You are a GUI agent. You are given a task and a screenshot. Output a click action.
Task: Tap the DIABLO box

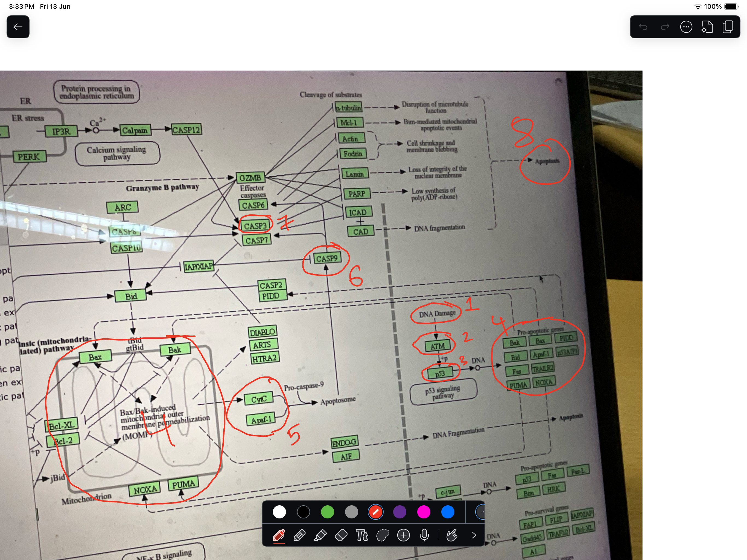(x=262, y=332)
